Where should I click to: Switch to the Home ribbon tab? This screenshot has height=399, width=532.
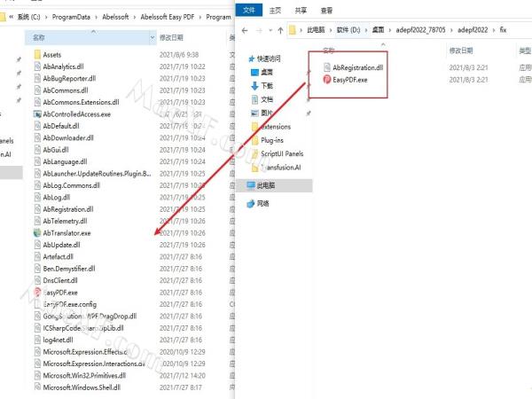pyautogui.click(x=275, y=11)
